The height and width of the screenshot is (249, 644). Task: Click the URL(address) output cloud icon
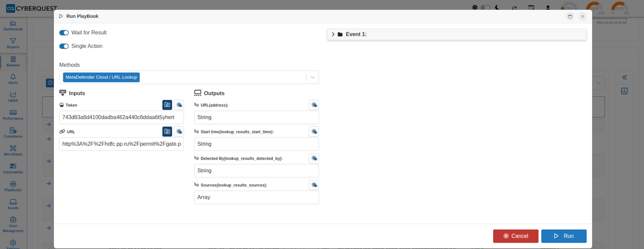click(314, 105)
